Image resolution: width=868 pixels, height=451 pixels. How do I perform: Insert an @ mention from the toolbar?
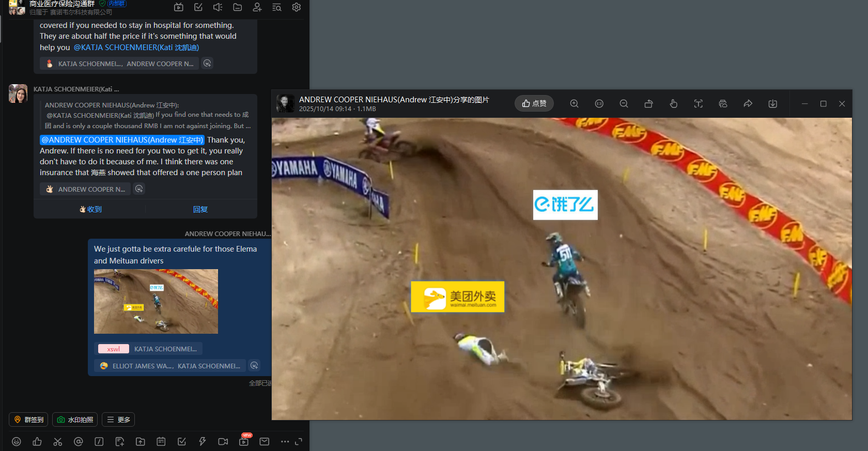(x=79, y=442)
